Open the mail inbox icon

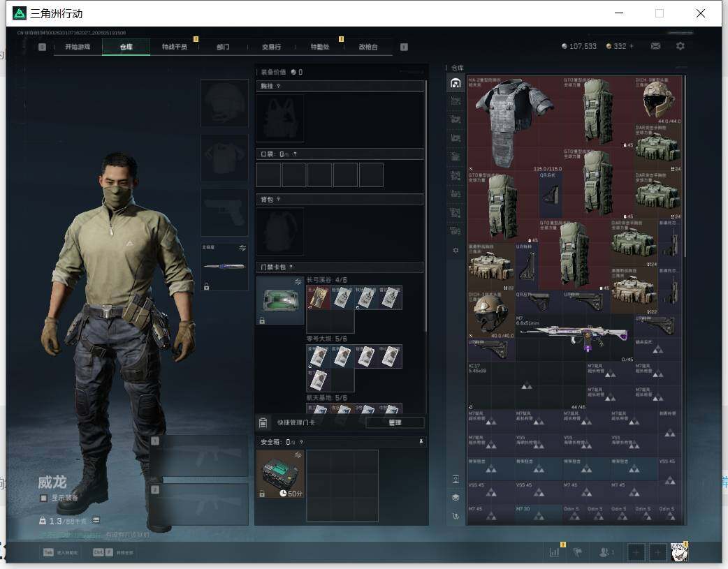point(655,46)
